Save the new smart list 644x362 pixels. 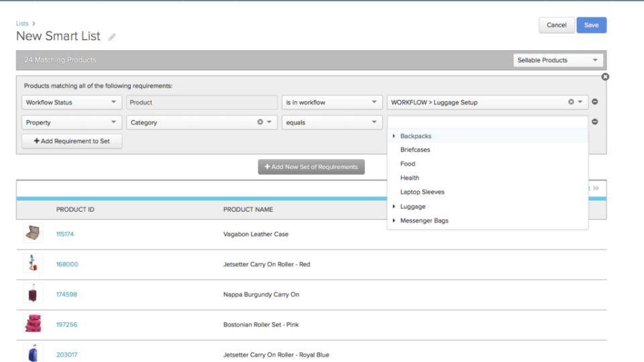pos(592,25)
